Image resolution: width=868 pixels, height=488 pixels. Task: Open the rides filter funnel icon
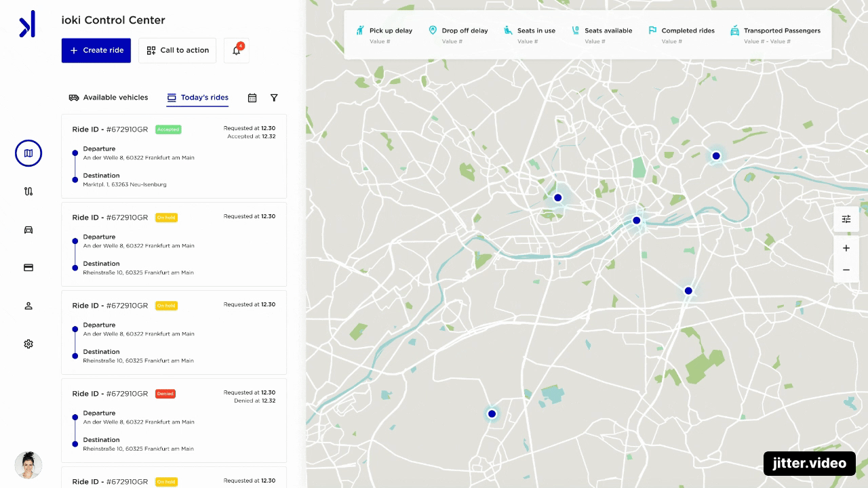coord(274,98)
